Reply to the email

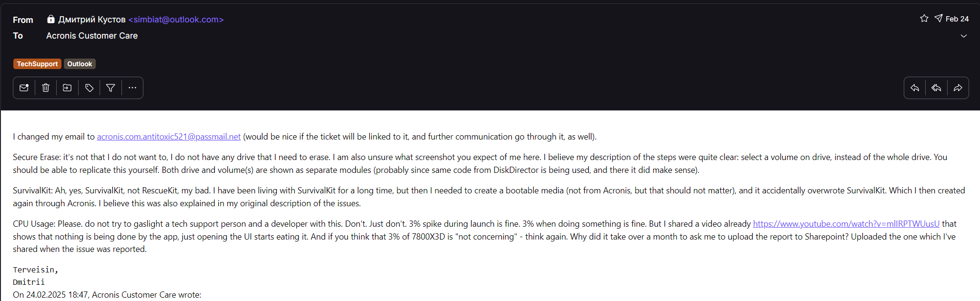[915, 88]
